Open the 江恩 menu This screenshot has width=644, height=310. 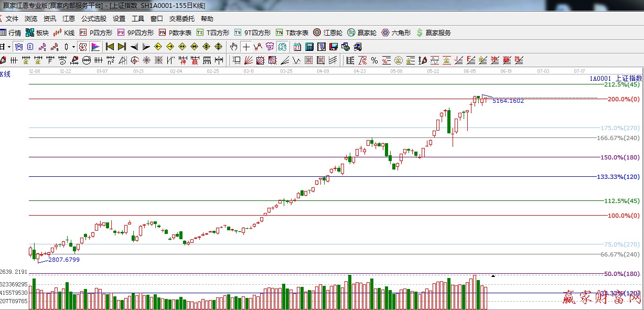click(69, 19)
